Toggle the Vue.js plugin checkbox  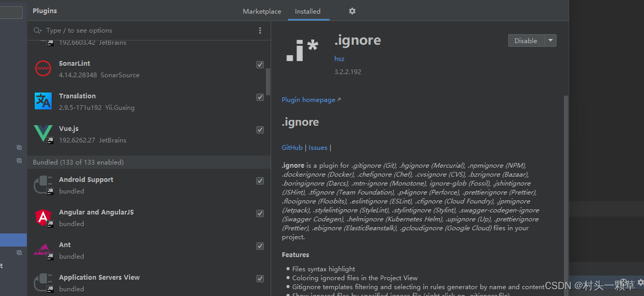tap(260, 130)
